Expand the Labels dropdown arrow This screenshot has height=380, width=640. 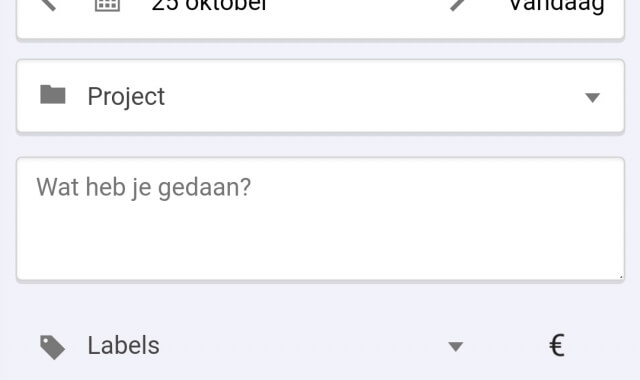coord(456,347)
